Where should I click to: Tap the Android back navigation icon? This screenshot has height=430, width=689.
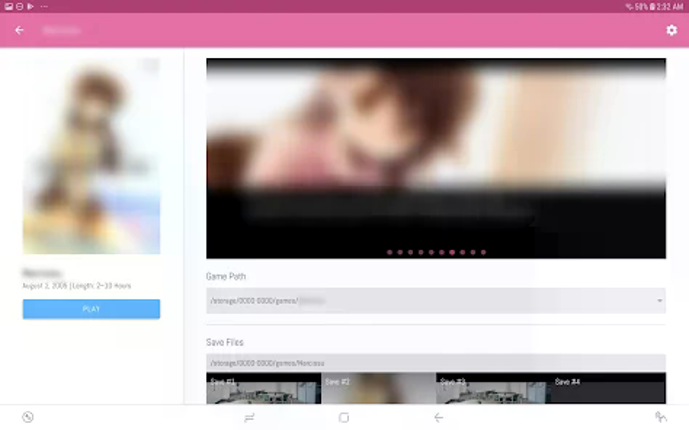tap(439, 417)
